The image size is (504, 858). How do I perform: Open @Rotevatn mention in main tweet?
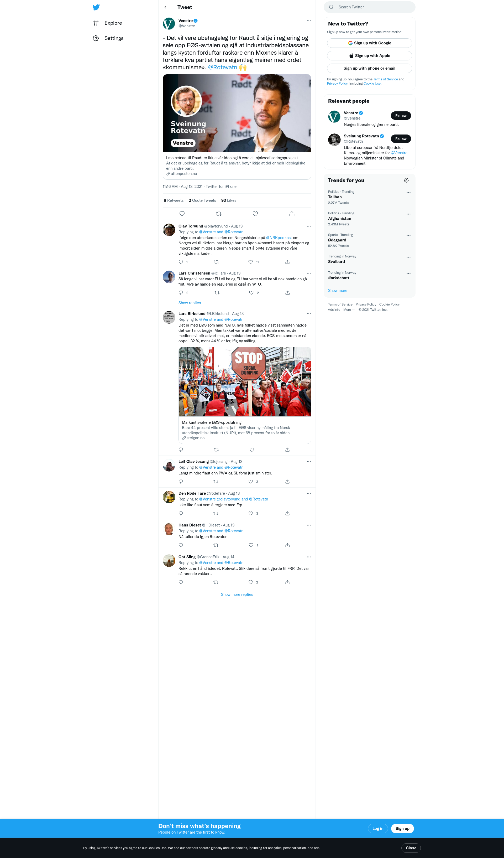pos(223,68)
